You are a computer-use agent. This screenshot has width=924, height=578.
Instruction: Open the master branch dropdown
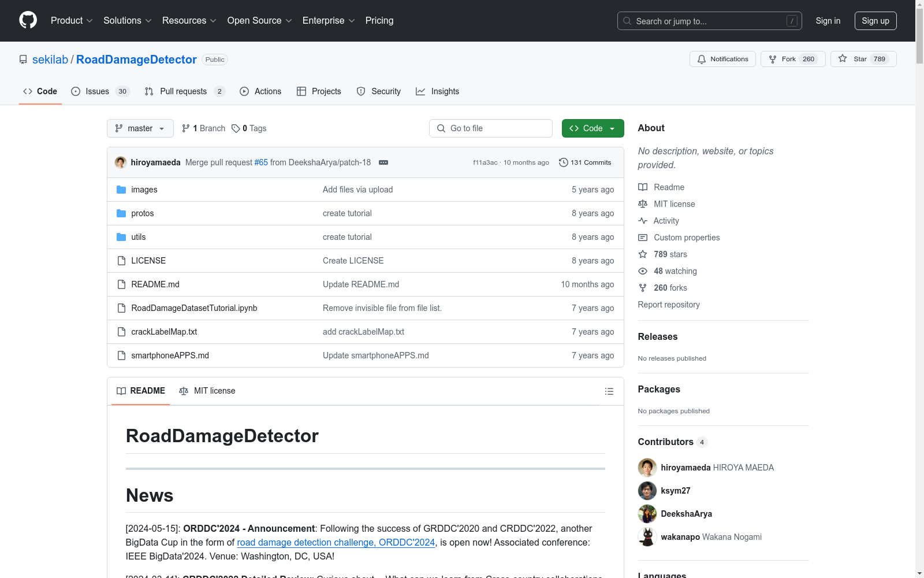pos(140,128)
